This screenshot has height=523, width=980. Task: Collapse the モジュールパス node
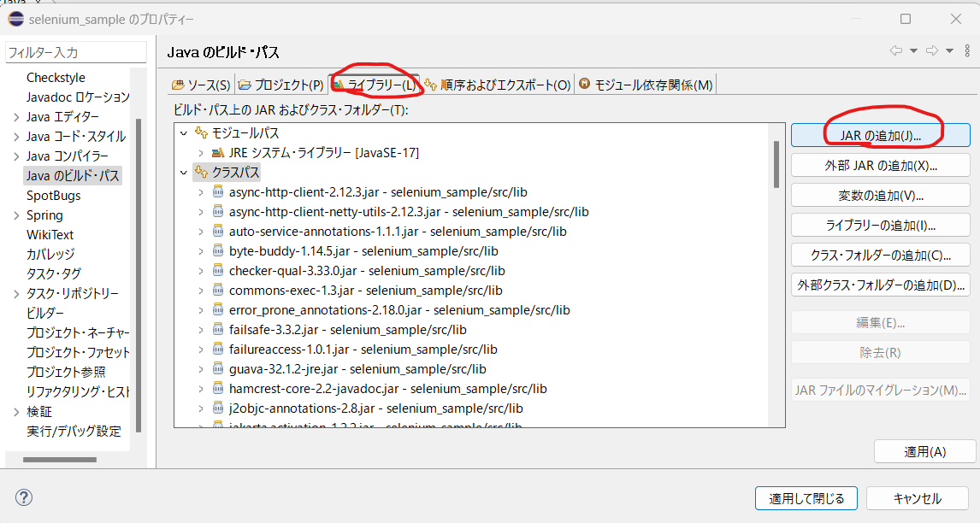[184, 133]
